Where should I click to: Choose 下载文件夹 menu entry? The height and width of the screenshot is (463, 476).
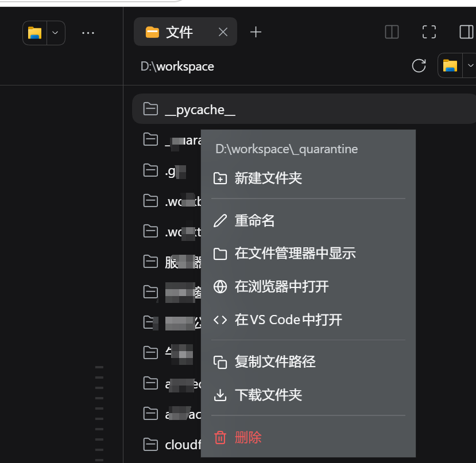(x=308, y=395)
